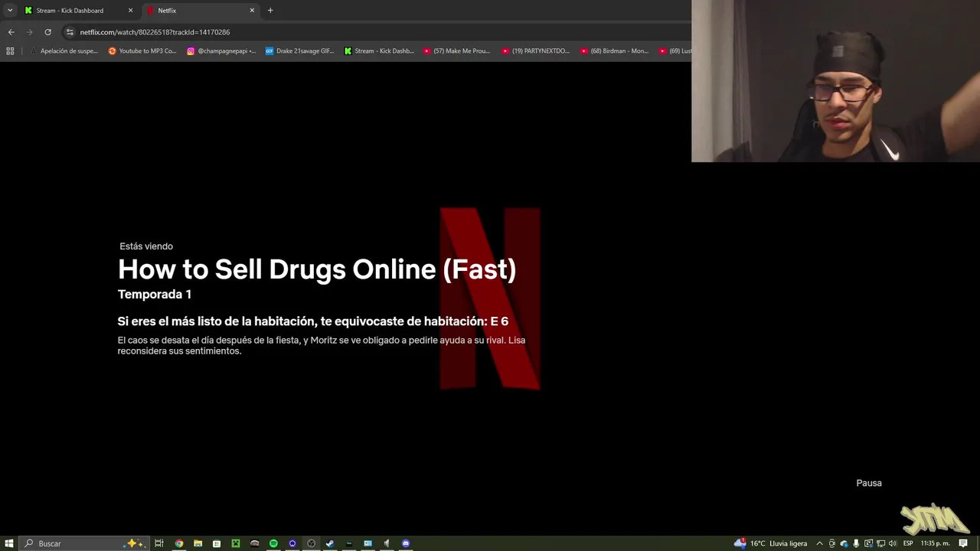The width and height of the screenshot is (980, 551).
Task: Switch the ESP input language indicator
Action: (908, 543)
